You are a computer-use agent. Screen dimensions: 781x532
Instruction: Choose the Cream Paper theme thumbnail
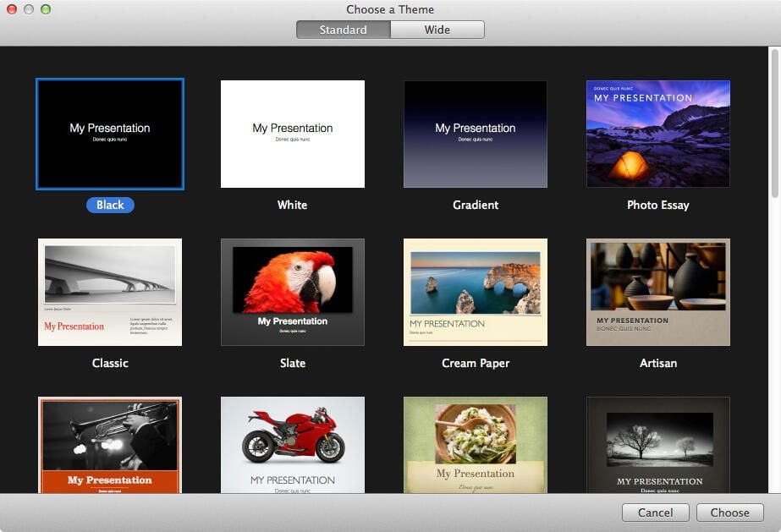tap(476, 292)
